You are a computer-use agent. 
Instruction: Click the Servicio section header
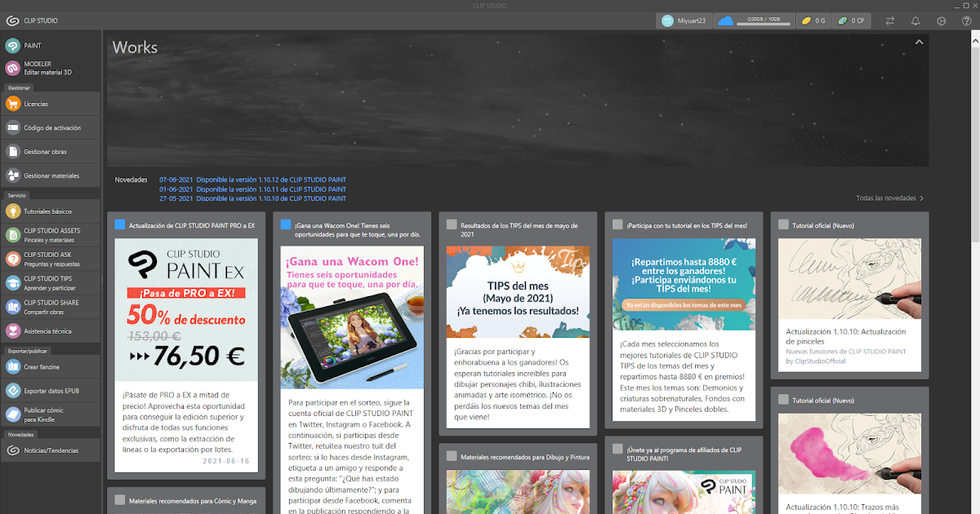click(17, 196)
